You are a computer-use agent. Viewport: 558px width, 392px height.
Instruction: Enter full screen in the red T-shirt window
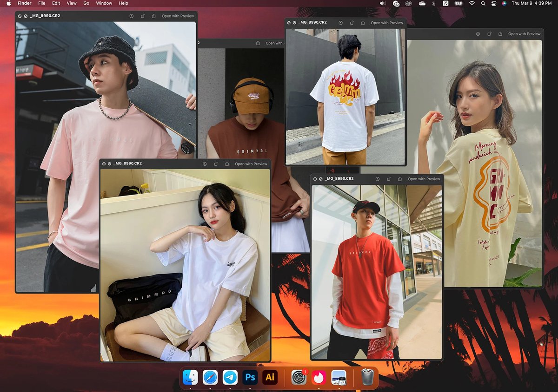click(x=320, y=179)
